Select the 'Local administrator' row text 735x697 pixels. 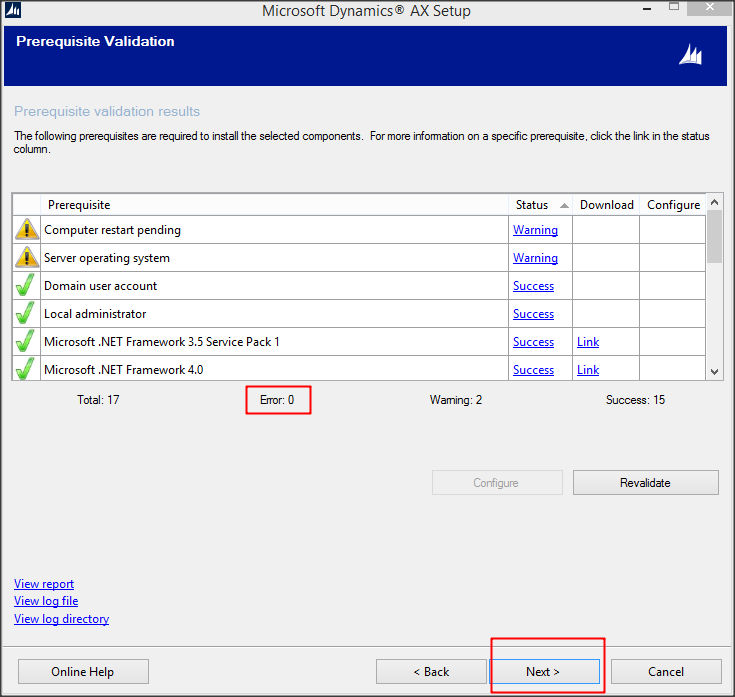click(95, 314)
